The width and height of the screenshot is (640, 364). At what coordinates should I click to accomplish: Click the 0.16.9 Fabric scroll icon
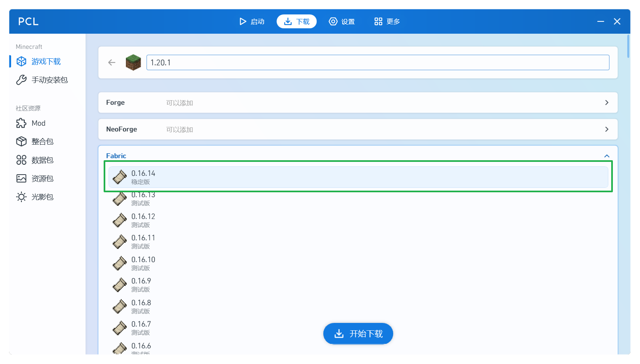pyautogui.click(x=120, y=285)
